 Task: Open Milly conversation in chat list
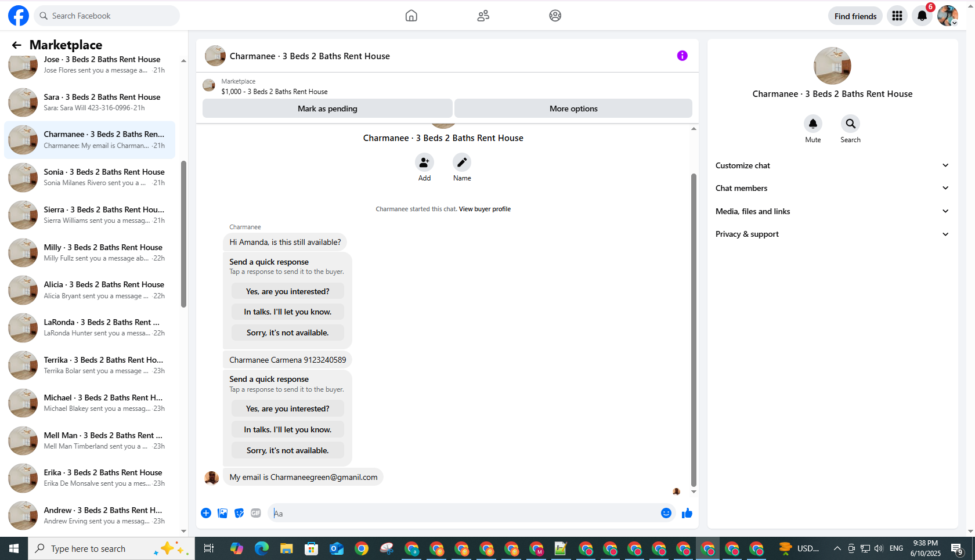[x=89, y=252]
